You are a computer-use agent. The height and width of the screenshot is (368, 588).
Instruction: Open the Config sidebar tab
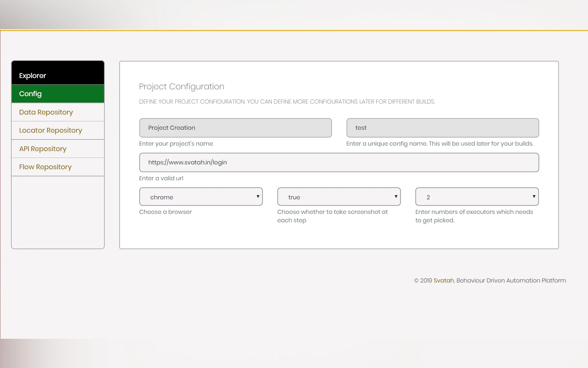tap(58, 94)
